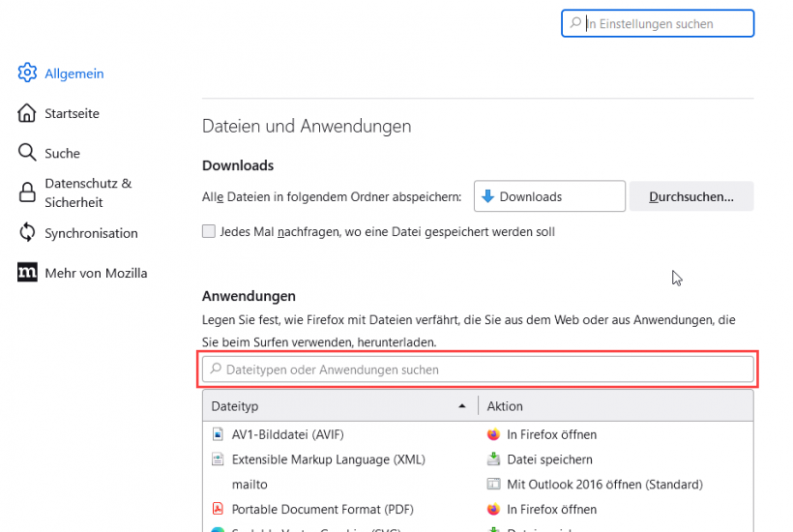Image resolution: width=793 pixels, height=532 pixels.
Task: Click the Outlook icon in mailto row
Action: 493,484
